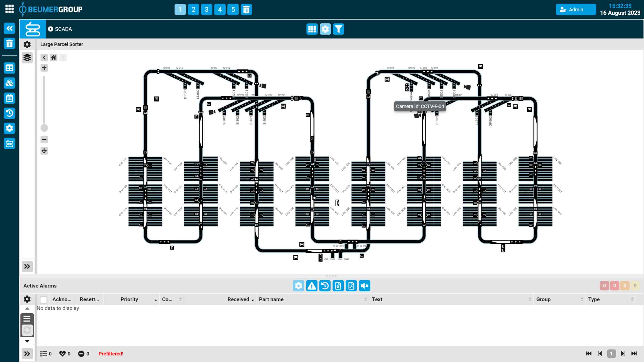Open the calendar sidebar icon
Screen dimensions: 644x362
coord(9,98)
